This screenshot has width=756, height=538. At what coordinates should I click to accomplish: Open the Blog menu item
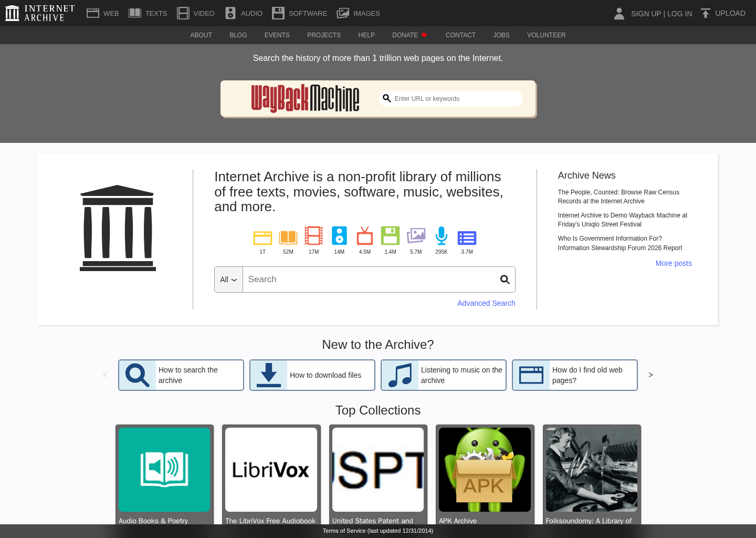click(238, 35)
